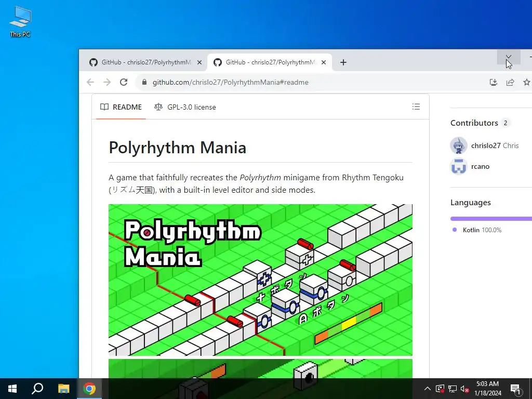Image resolution: width=532 pixels, height=399 pixels.
Task: Open File Explorer from taskbar
Action: point(63,389)
